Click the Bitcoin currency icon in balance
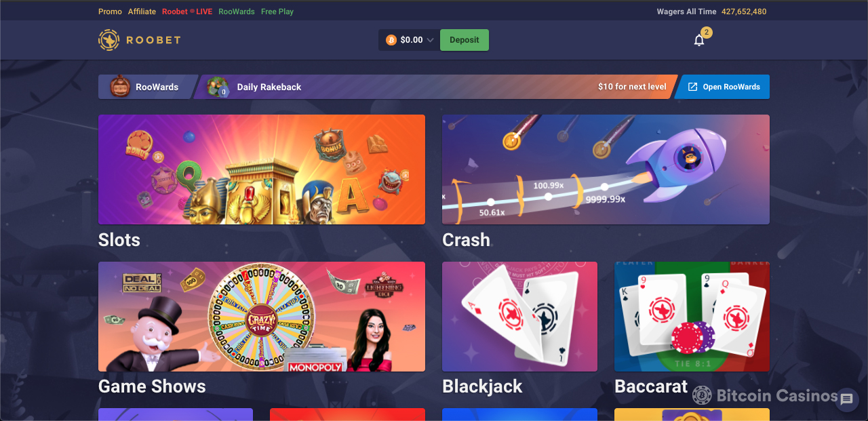The height and width of the screenshot is (421, 868). 391,40
